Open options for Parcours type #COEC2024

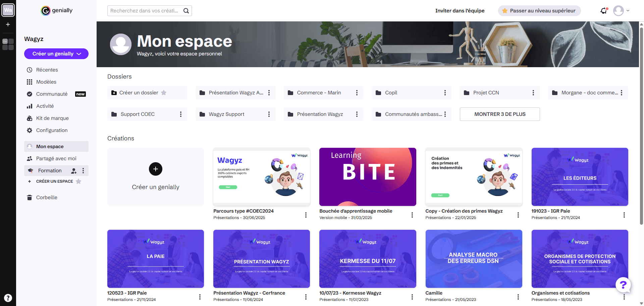pyautogui.click(x=306, y=215)
